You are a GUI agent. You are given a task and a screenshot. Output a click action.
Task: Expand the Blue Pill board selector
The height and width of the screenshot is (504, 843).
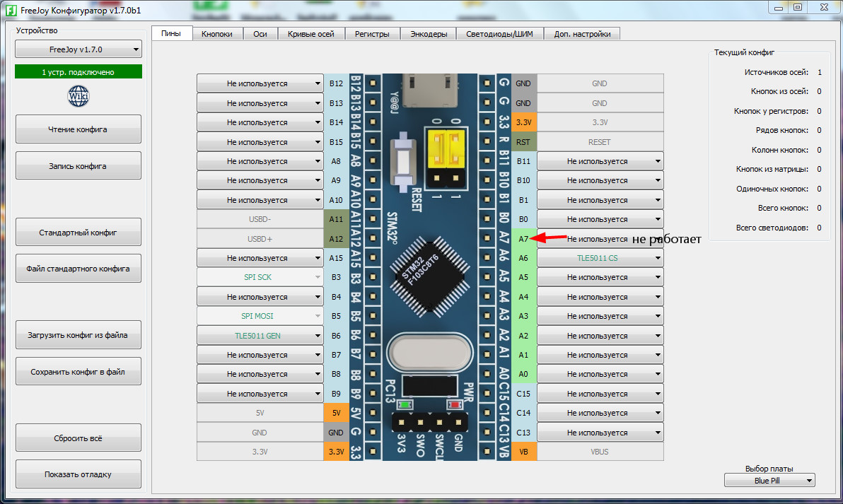(769, 481)
